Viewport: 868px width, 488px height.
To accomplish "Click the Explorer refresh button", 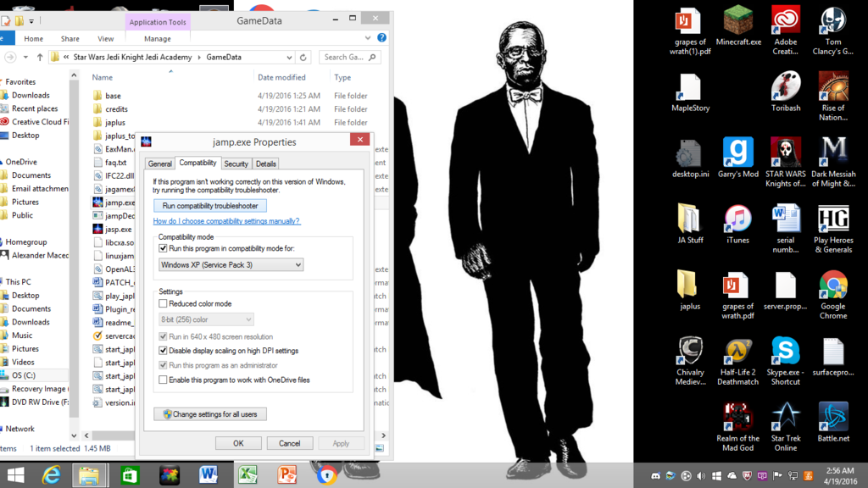I will point(303,57).
